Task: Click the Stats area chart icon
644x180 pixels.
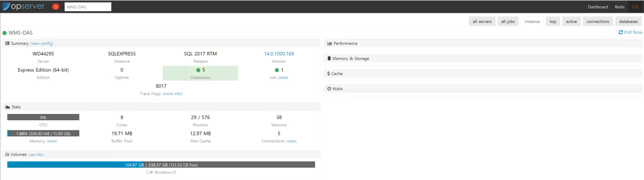Action: (8, 107)
